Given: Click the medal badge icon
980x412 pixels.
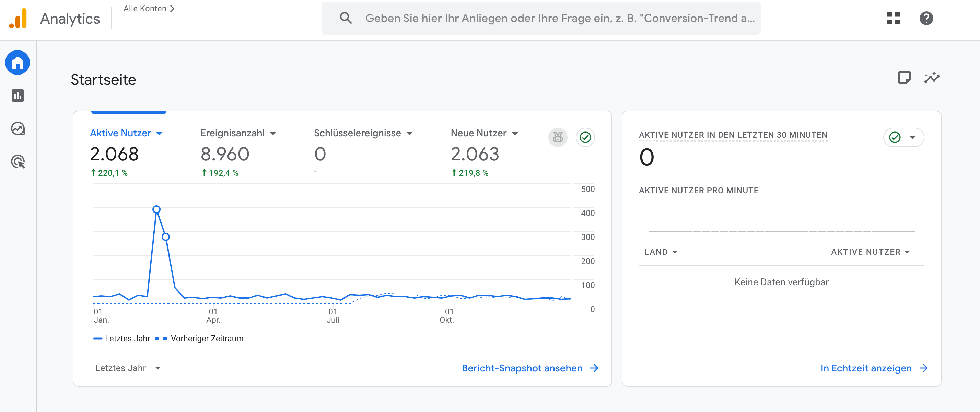Looking at the screenshot, I should 557,137.
